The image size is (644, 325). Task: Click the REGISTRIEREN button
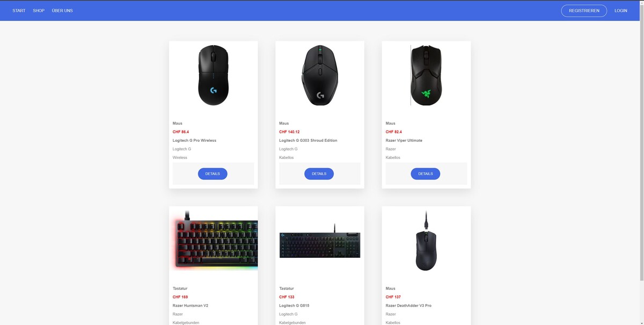tap(584, 11)
